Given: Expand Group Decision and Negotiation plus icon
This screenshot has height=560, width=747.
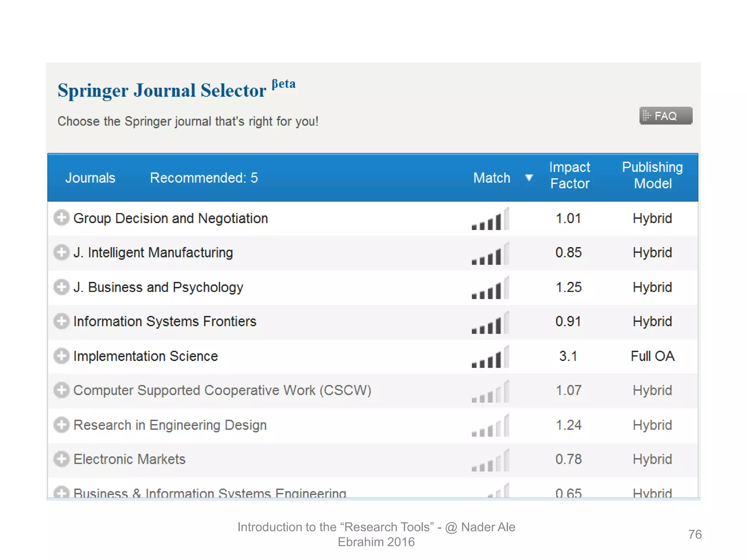Looking at the screenshot, I should [61, 218].
